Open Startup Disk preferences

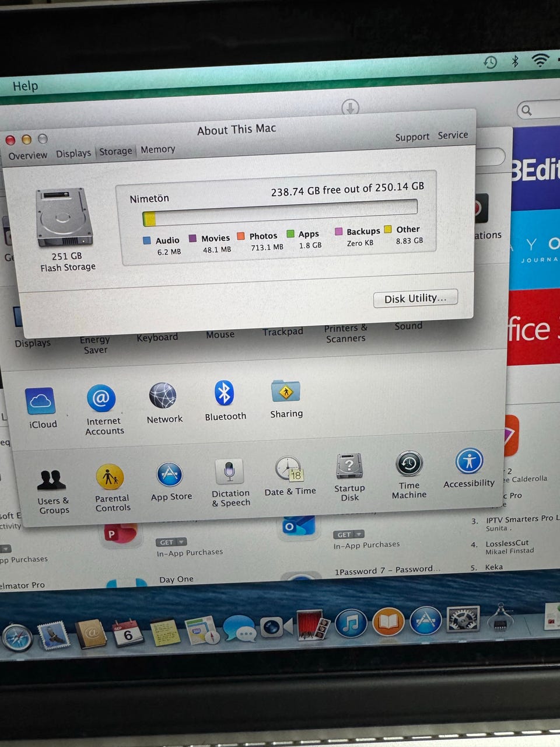(349, 467)
